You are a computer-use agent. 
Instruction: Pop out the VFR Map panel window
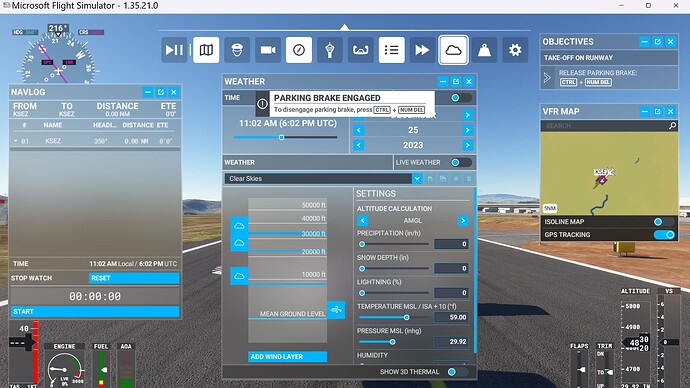pos(657,111)
